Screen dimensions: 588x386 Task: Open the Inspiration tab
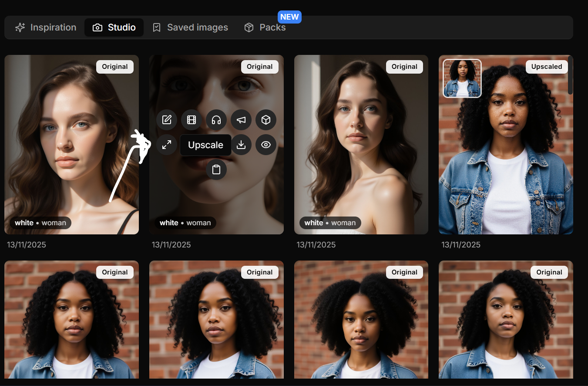click(x=46, y=27)
